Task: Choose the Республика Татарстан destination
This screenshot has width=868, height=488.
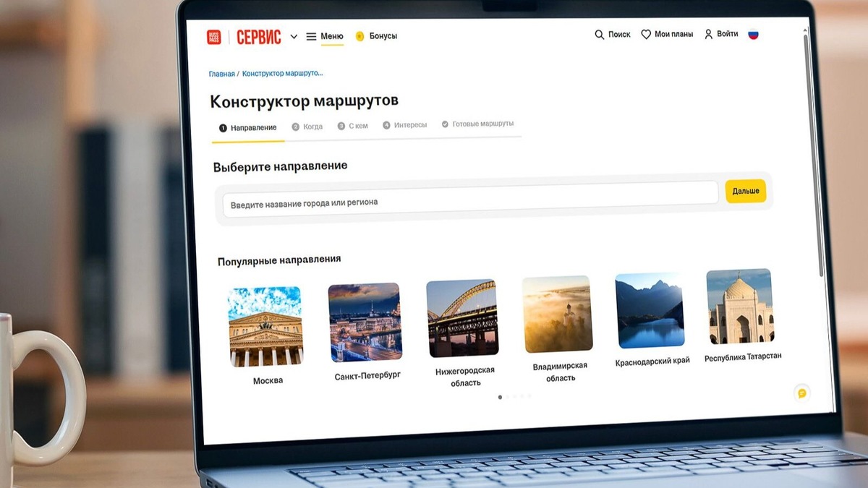Action: 739,307
